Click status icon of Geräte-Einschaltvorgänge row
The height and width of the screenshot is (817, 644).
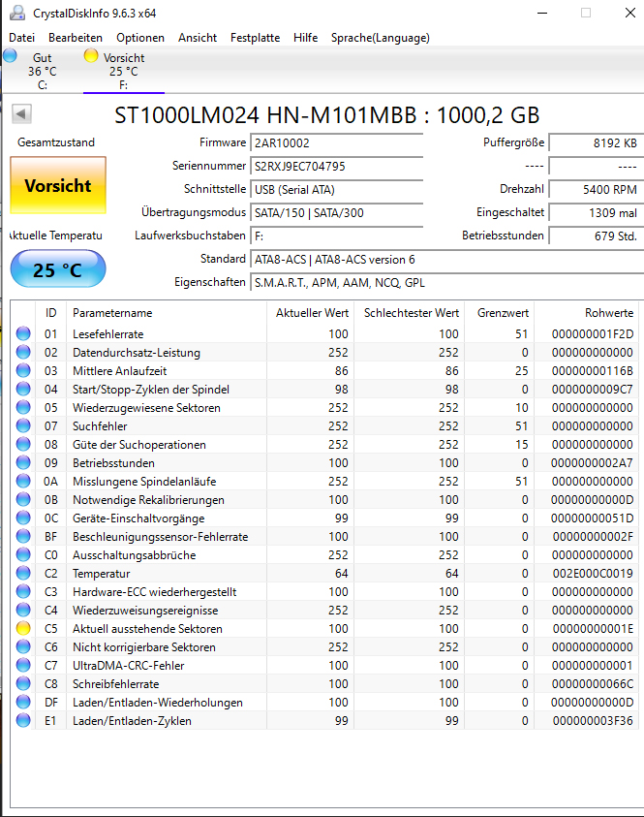tap(23, 518)
